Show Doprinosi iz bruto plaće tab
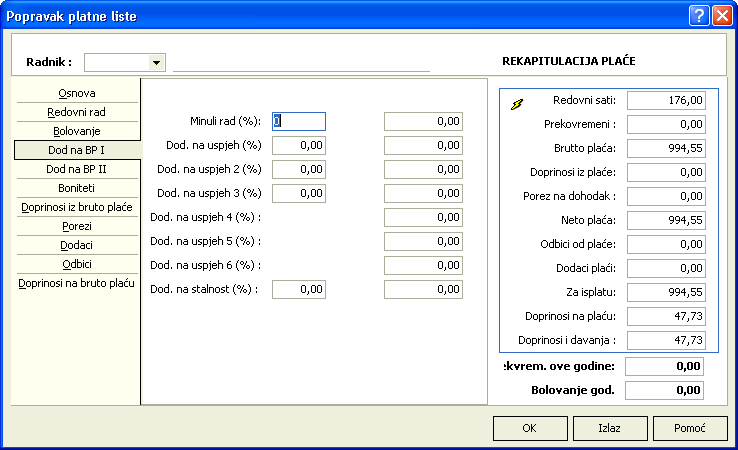This screenshot has height=450, width=738. tap(77, 207)
